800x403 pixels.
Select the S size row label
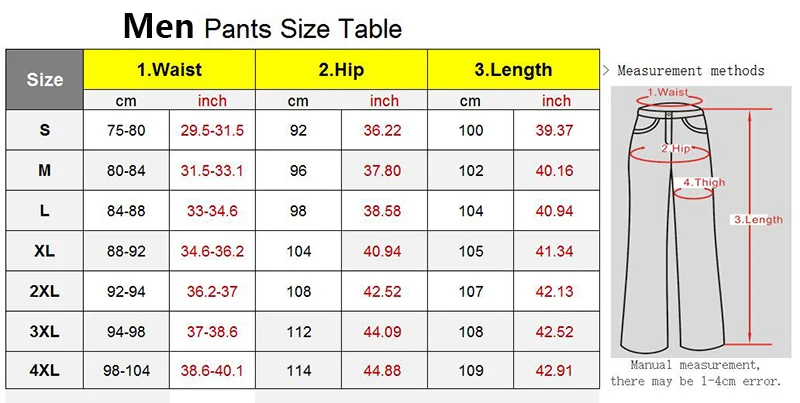click(44, 130)
